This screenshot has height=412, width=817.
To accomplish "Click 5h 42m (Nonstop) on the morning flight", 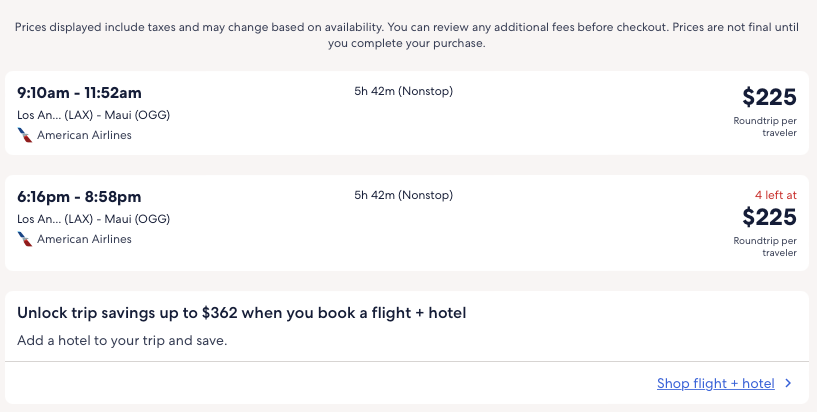I will 403,91.
